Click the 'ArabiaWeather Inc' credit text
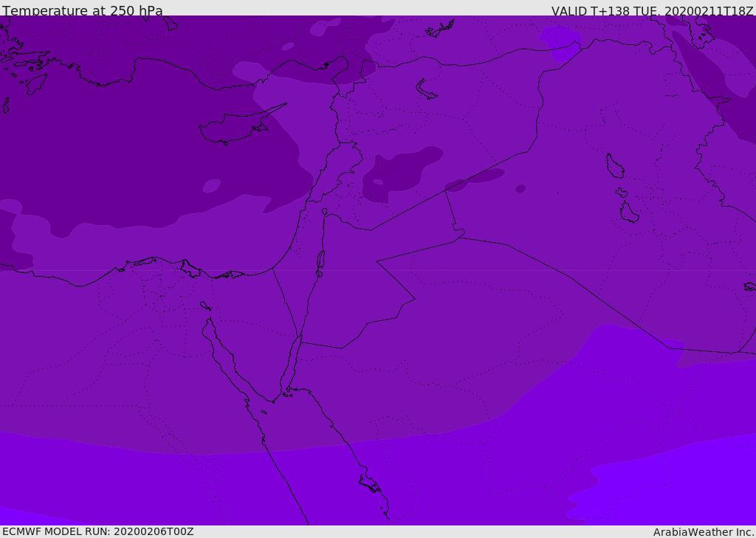The width and height of the screenshot is (756, 538). [704, 532]
